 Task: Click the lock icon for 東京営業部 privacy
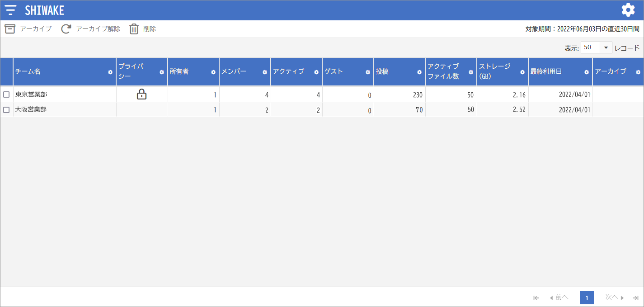142,95
